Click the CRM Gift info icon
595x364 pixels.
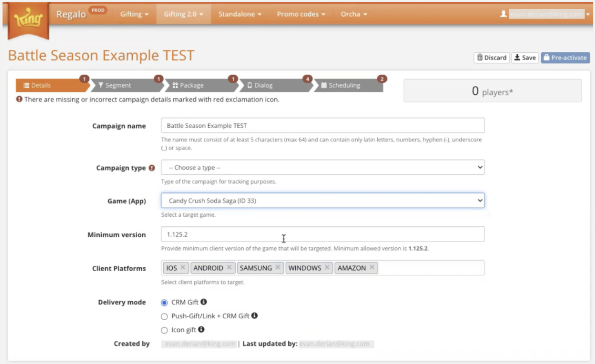pyautogui.click(x=204, y=302)
